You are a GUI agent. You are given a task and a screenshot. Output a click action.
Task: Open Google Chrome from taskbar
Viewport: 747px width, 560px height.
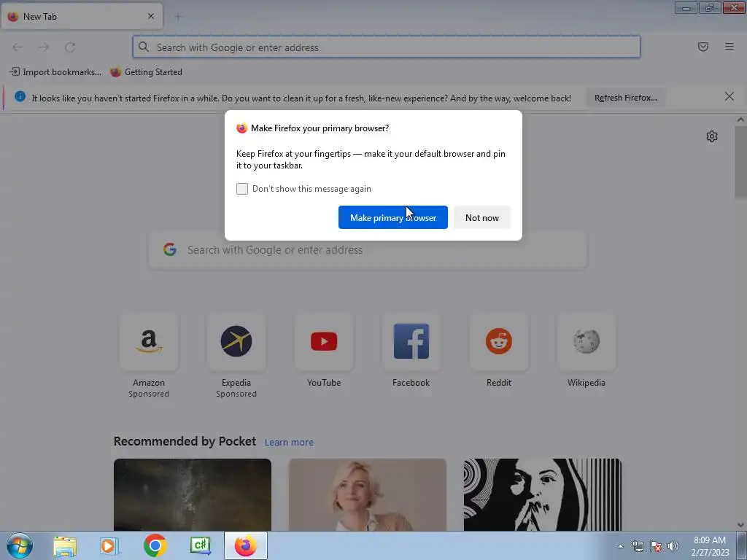pos(155,545)
